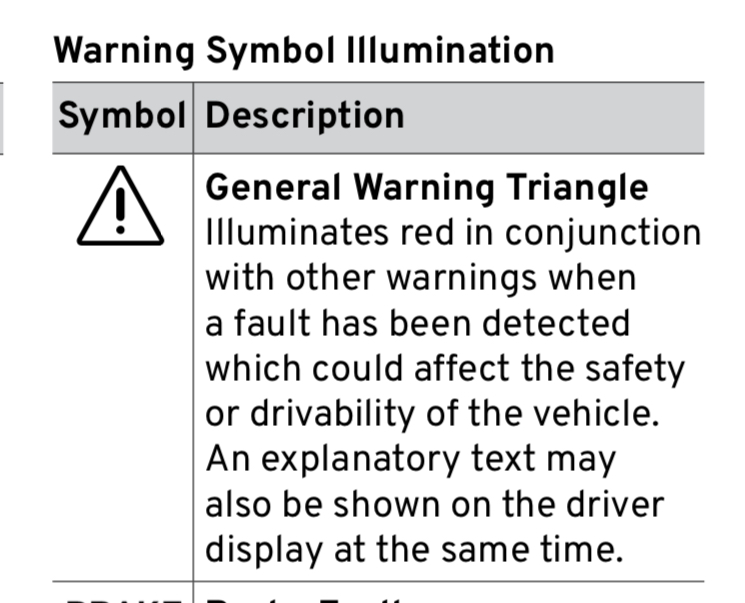Click the text 'which could affect the safety'

(x=445, y=370)
